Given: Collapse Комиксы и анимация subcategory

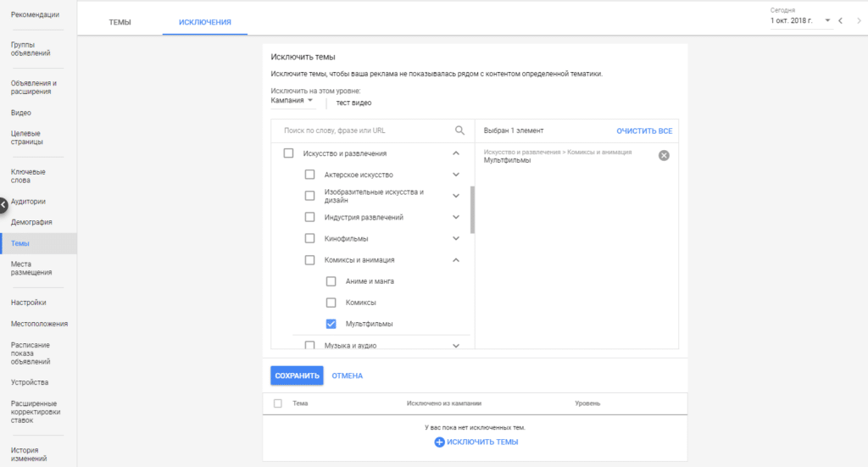Looking at the screenshot, I should tap(455, 260).
